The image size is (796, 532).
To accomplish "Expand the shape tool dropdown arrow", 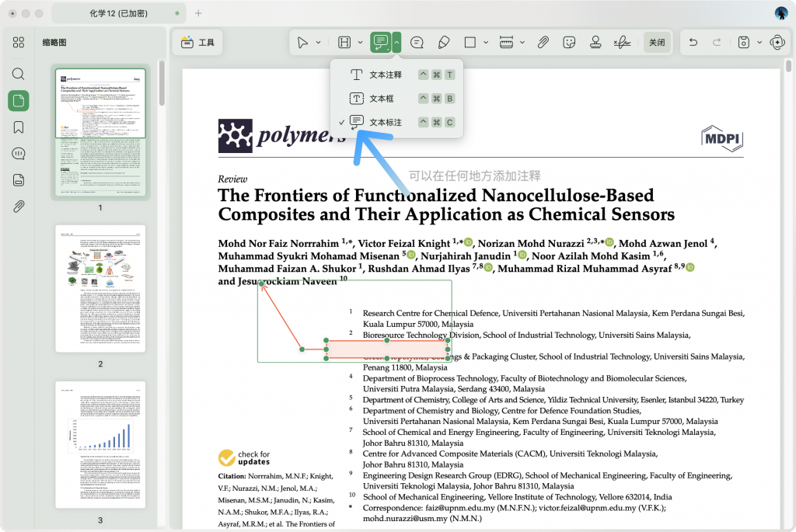I will pos(486,43).
